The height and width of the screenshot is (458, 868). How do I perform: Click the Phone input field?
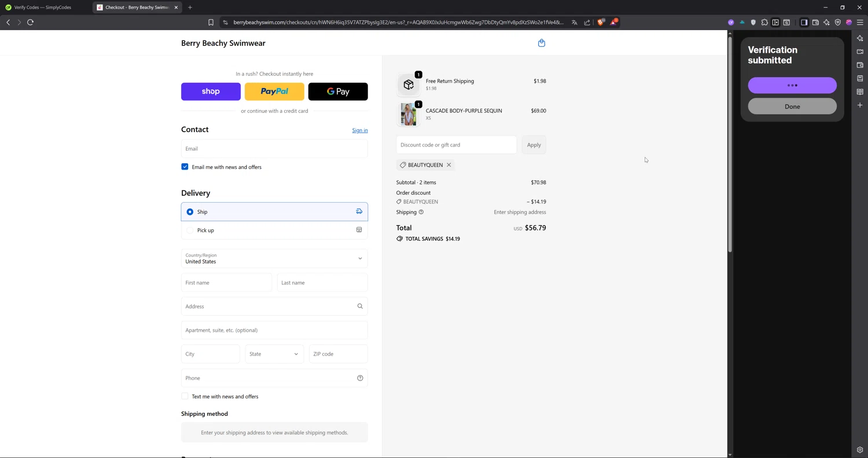click(x=274, y=378)
